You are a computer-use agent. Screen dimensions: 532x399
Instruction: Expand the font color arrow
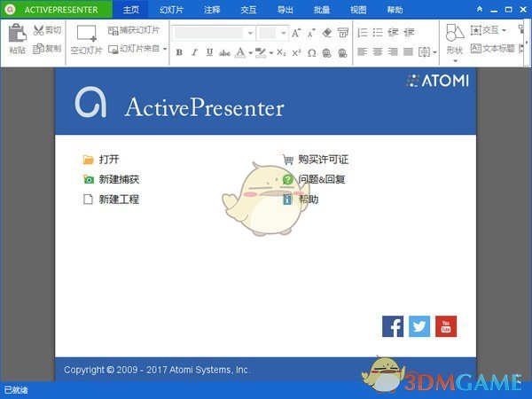coord(250,52)
